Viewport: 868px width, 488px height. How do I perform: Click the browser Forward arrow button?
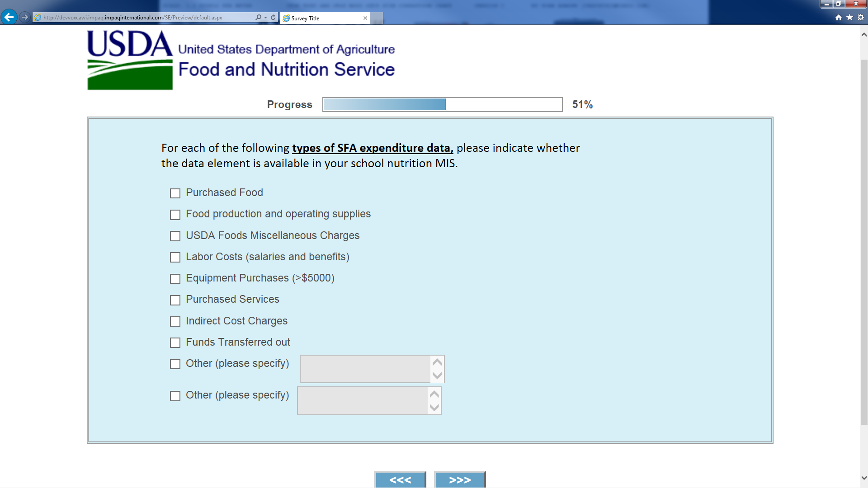tap(25, 17)
